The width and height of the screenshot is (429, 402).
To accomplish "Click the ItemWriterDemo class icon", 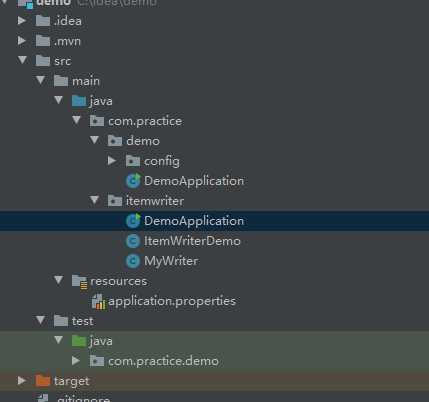I will pyautogui.click(x=133, y=241).
